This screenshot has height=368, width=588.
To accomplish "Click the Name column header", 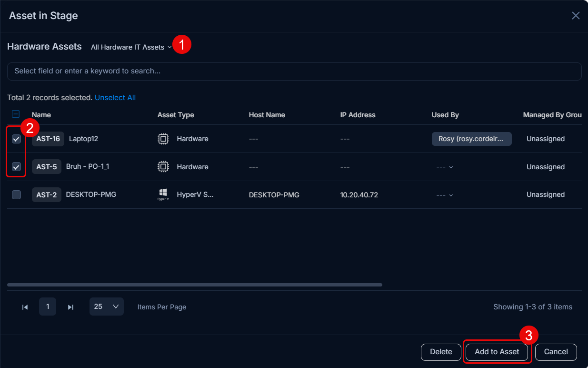I will [x=41, y=115].
